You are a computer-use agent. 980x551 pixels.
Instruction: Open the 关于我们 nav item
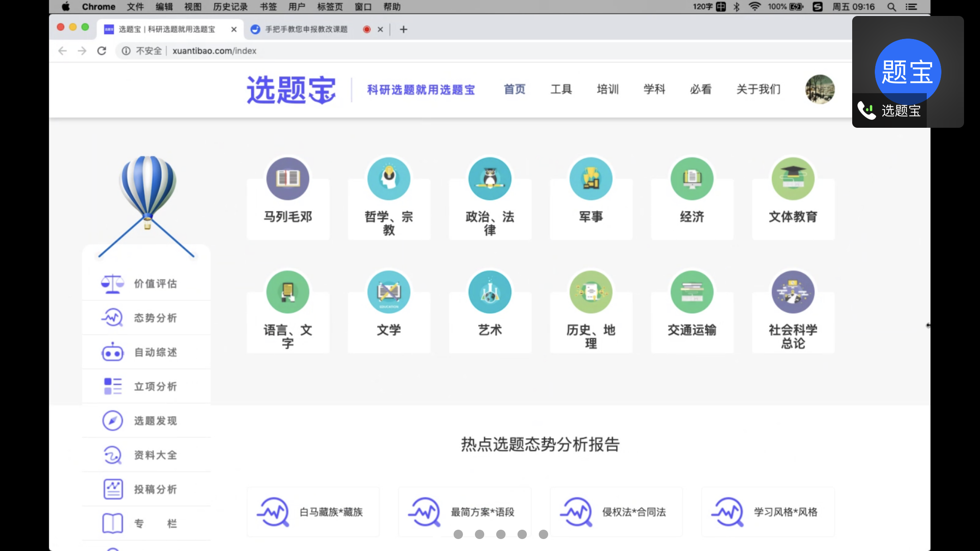[759, 89]
